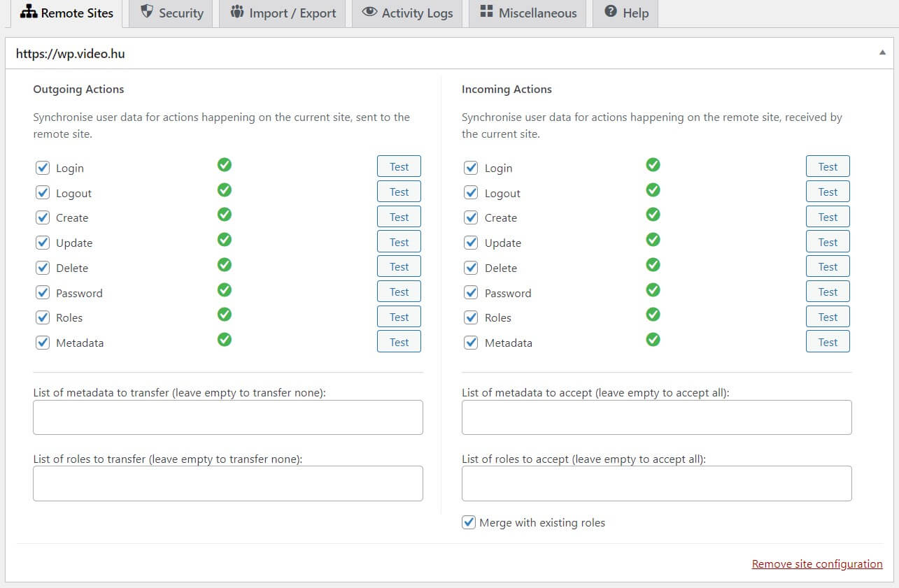
Task: Click the green status check for incoming Create
Action: coord(653,215)
